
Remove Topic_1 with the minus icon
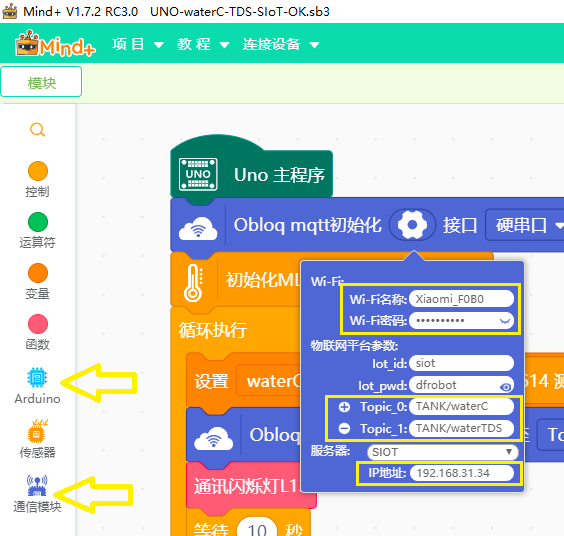[344, 428]
